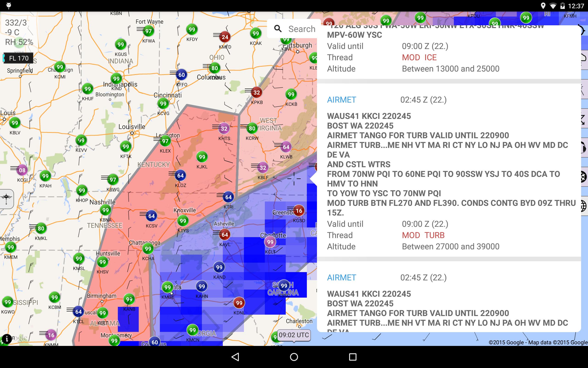Select 'Between 27000 and 39000' altitude text
This screenshot has width=588, height=368.
coord(451,246)
